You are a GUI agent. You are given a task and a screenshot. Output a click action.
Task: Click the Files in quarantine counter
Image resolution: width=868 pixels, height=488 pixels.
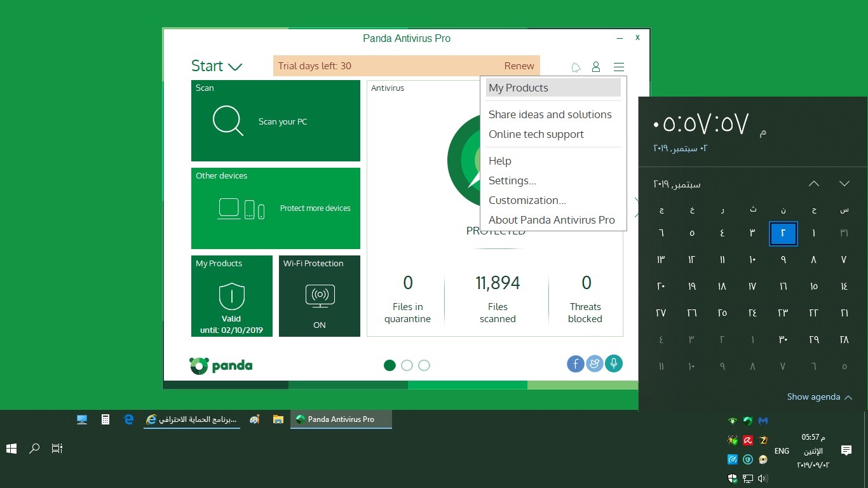[x=408, y=298]
